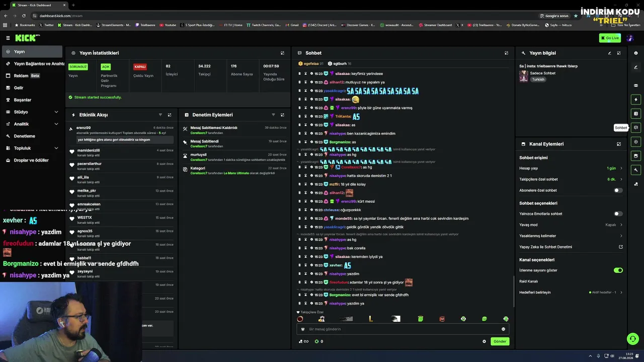Open the StreamElements bookmark
The width and height of the screenshot is (644, 362).
pyautogui.click(x=114, y=25)
